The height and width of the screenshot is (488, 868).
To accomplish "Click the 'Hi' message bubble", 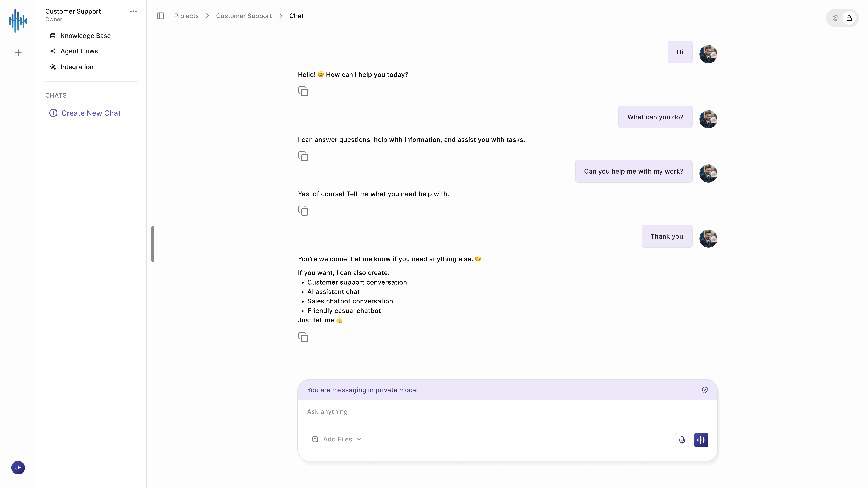I will (680, 52).
